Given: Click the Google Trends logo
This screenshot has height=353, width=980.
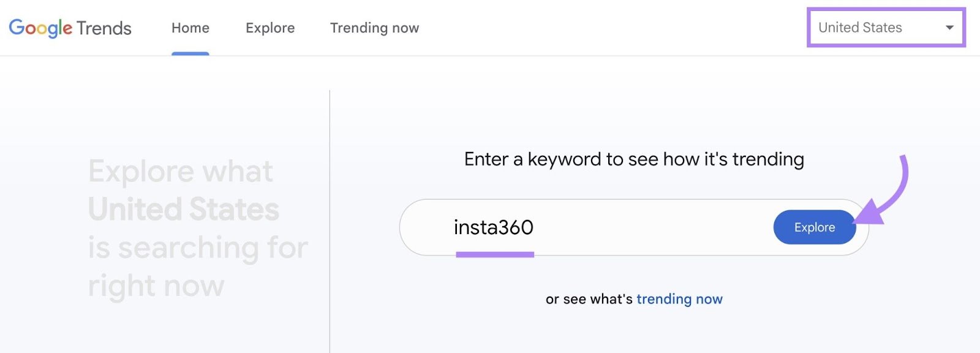Looking at the screenshot, I should 70,28.
